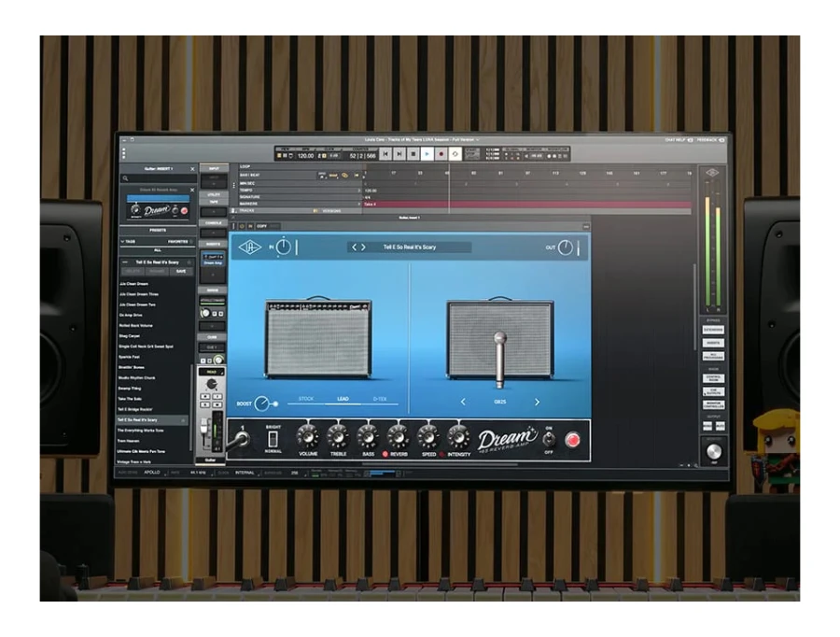Start playback with the blue play button
This screenshot has height=637, width=840.
point(427,154)
